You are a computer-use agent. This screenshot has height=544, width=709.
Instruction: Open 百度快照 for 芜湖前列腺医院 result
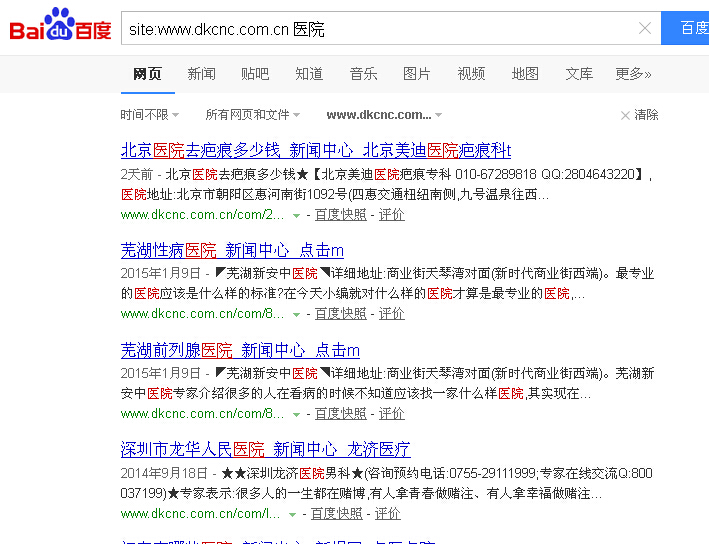340,413
